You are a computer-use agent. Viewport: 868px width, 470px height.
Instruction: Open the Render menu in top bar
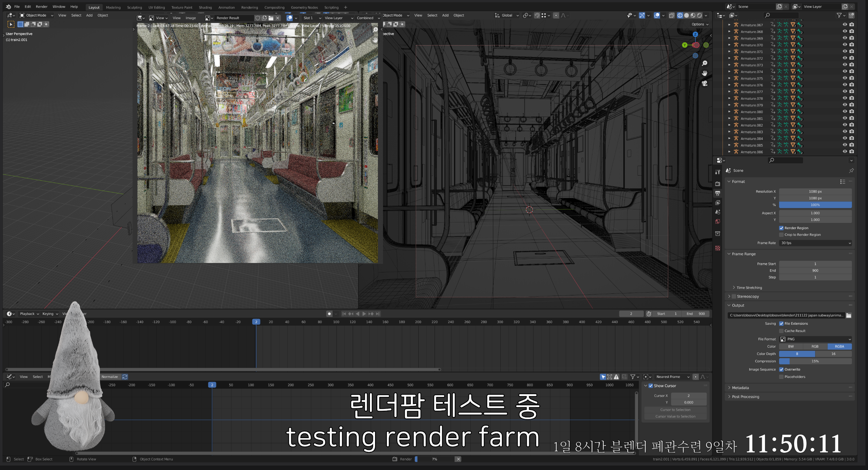[41, 7]
